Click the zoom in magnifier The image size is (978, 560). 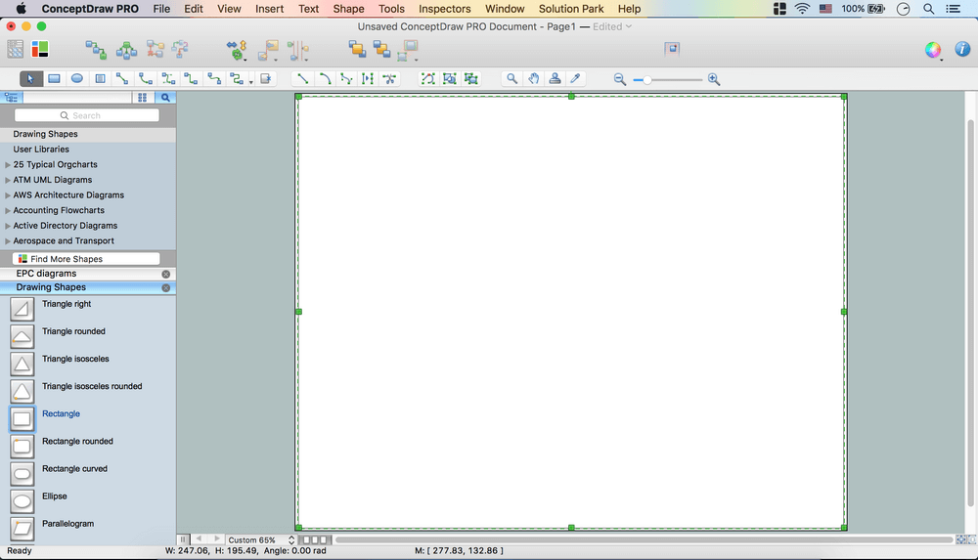pyautogui.click(x=714, y=79)
